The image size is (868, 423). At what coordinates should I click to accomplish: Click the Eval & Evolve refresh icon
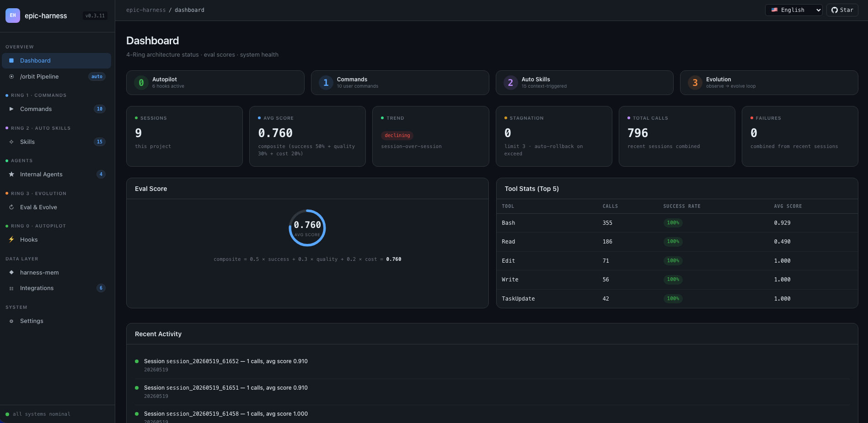coord(11,207)
